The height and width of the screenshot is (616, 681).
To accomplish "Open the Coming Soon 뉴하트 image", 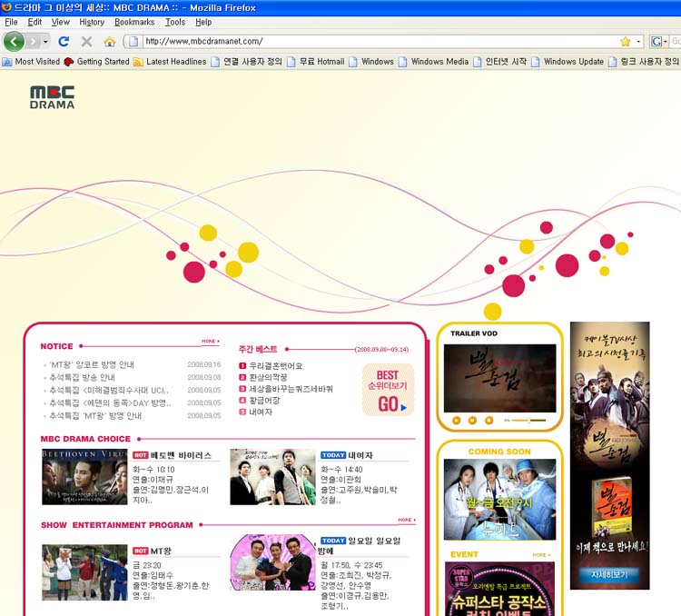I will [500, 500].
